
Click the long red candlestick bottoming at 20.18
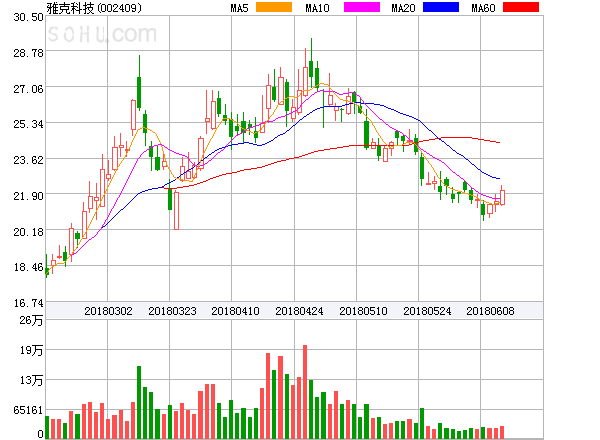point(176,210)
